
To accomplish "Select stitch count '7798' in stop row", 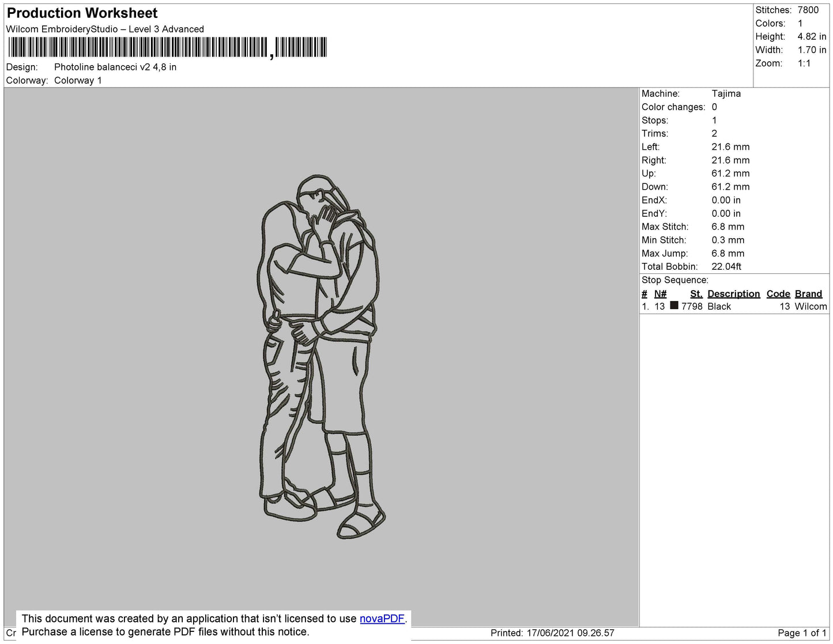I will (692, 307).
